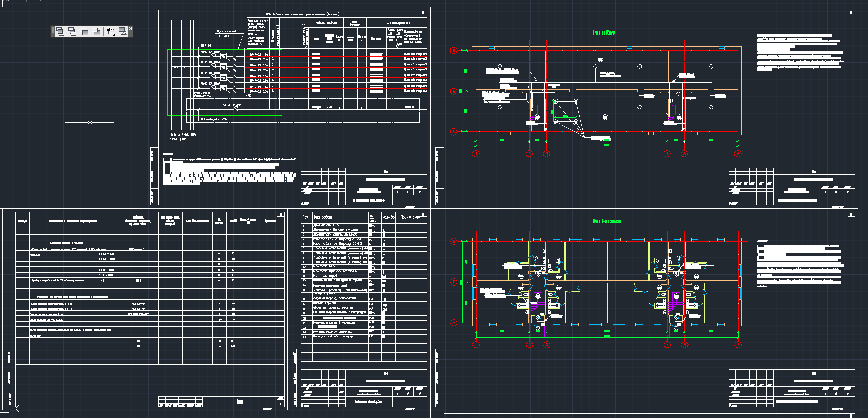Click the dotted grip handle of the floating toolbar

click(53, 31)
